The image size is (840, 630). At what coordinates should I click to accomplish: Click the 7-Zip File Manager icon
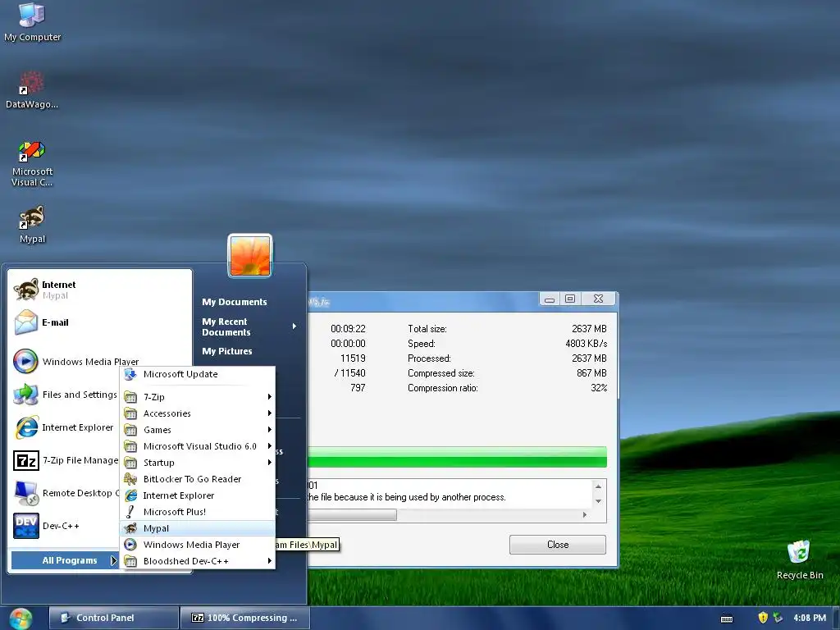(25, 460)
